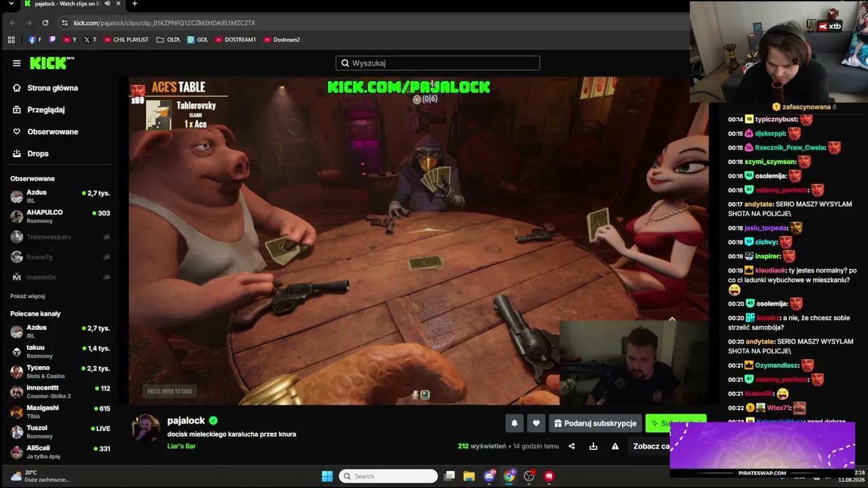Screen dimensions: 868x488
Task: Open the DOSTREAM1 bookmark
Action: point(236,40)
